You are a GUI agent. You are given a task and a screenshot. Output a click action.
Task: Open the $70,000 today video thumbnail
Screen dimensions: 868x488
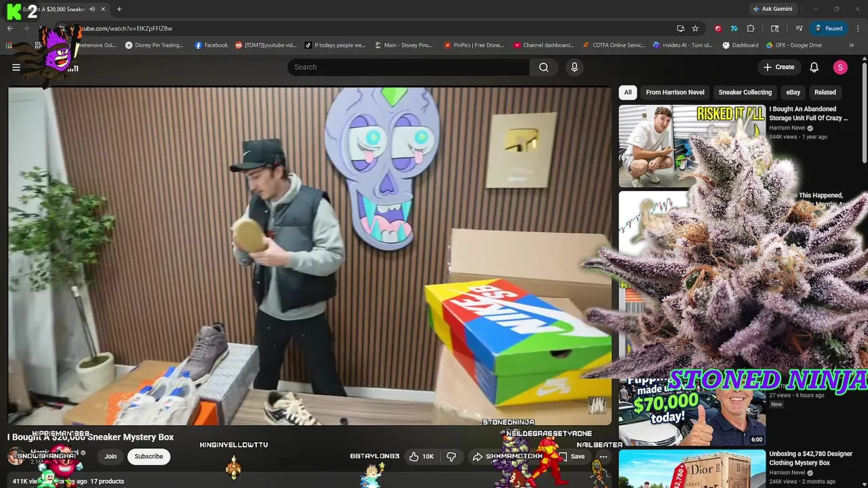tap(692, 411)
